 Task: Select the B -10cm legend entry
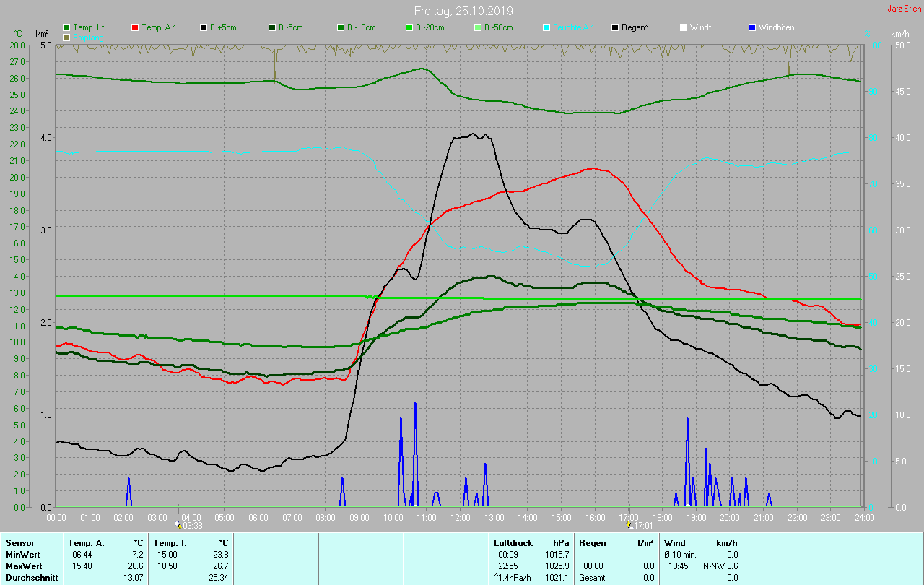click(x=361, y=27)
